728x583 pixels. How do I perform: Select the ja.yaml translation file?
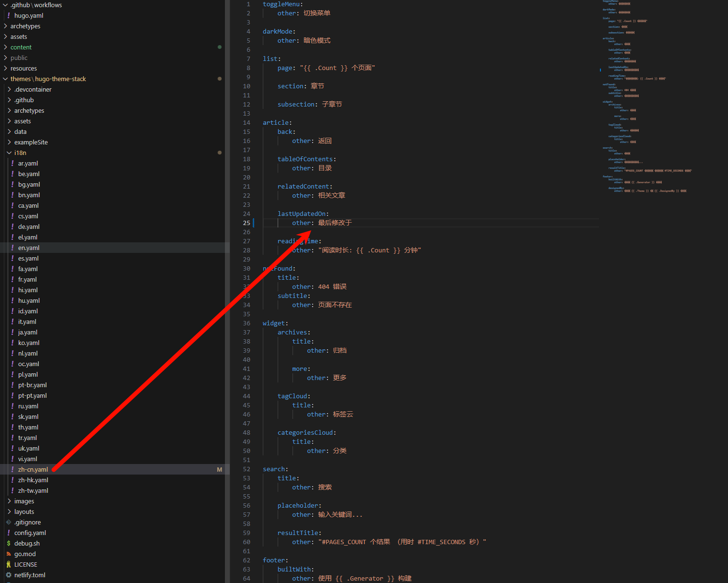coord(28,332)
